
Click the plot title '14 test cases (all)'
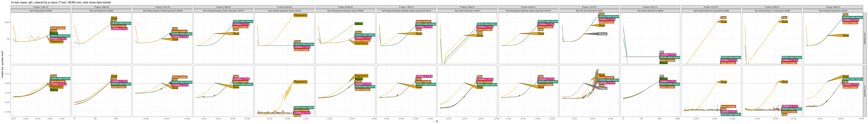pyautogui.click(x=61, y=2)
